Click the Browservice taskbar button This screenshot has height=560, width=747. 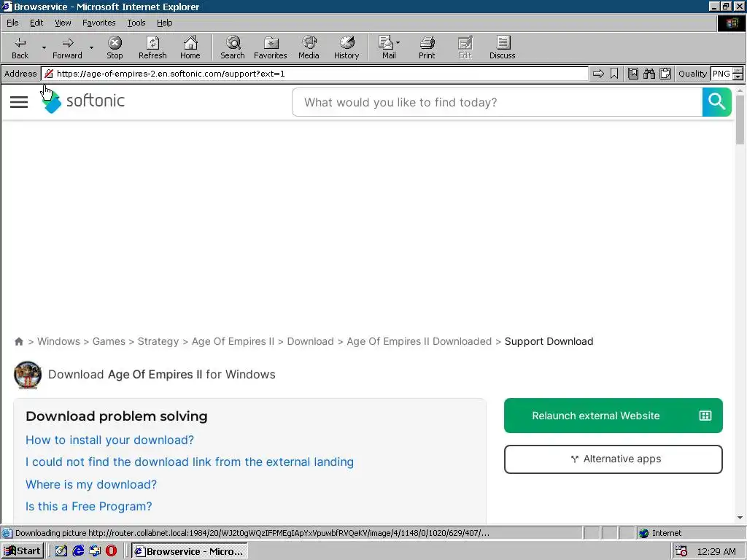(190, 551)
